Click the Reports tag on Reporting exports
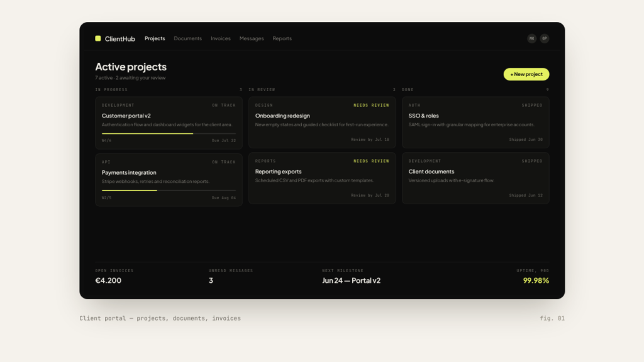This screenshot has height=362, width=644. tap(265, 162)
